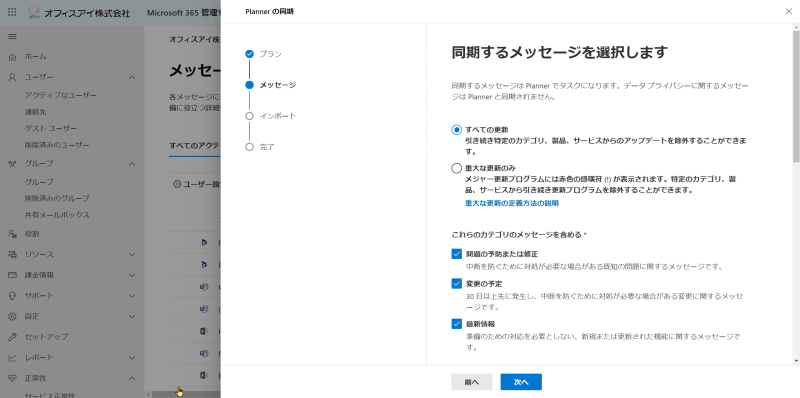
Task: Open ゲスト ユーザー in sidebar
Action: (x=51, y=129)
